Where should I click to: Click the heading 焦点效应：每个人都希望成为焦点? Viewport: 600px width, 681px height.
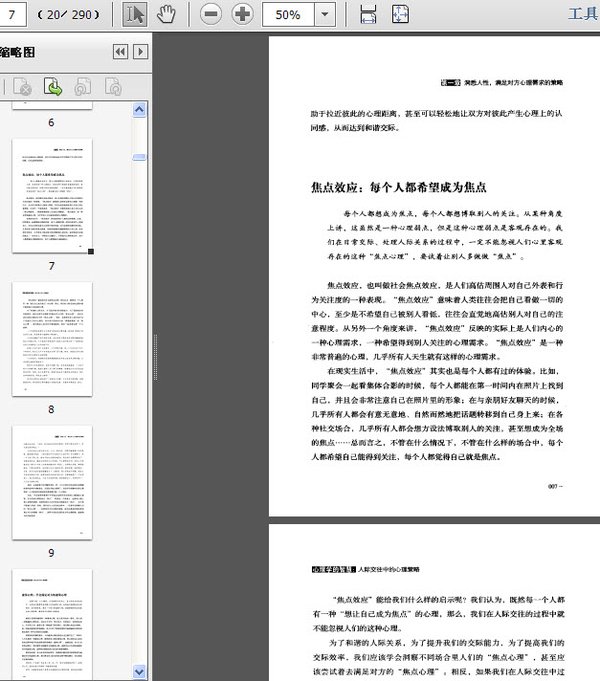[398, 187]
